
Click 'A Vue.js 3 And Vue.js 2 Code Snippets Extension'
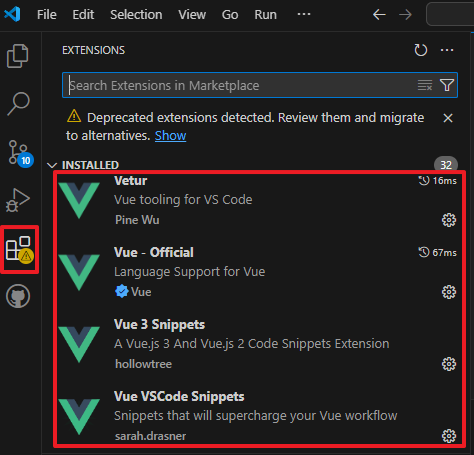tap(252, 344)
